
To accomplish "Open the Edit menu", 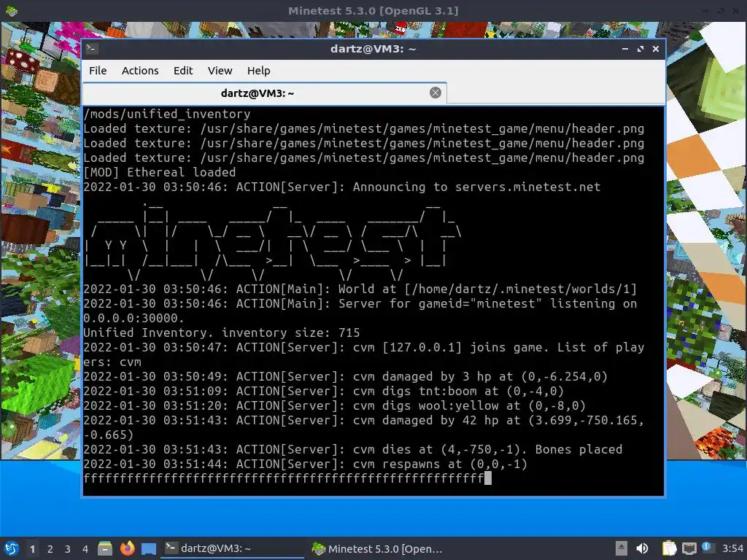I will point(183,71).
